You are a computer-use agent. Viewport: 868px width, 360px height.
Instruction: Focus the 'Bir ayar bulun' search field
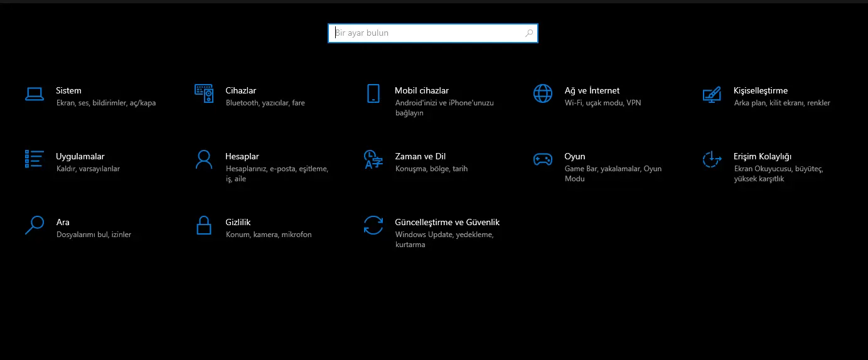click(x=433, y=33)
